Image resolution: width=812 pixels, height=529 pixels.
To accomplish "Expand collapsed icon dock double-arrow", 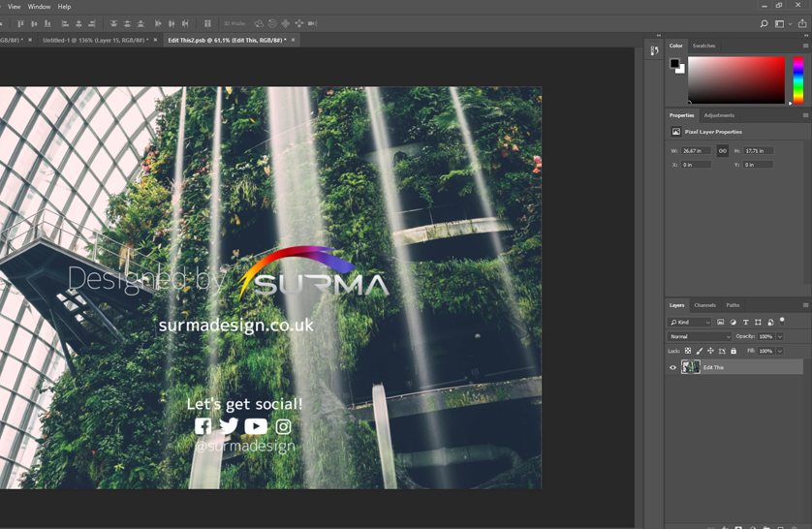I will [659, 35].
